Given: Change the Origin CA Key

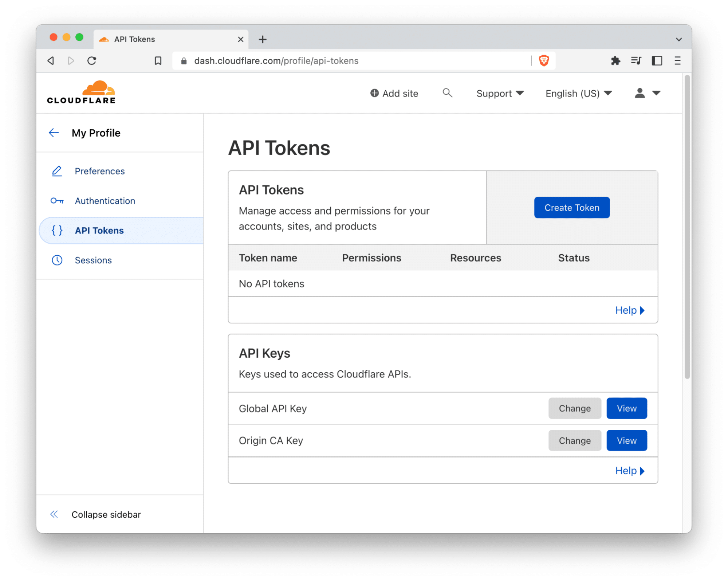Looking at the screenshot, I should (575, 440).
